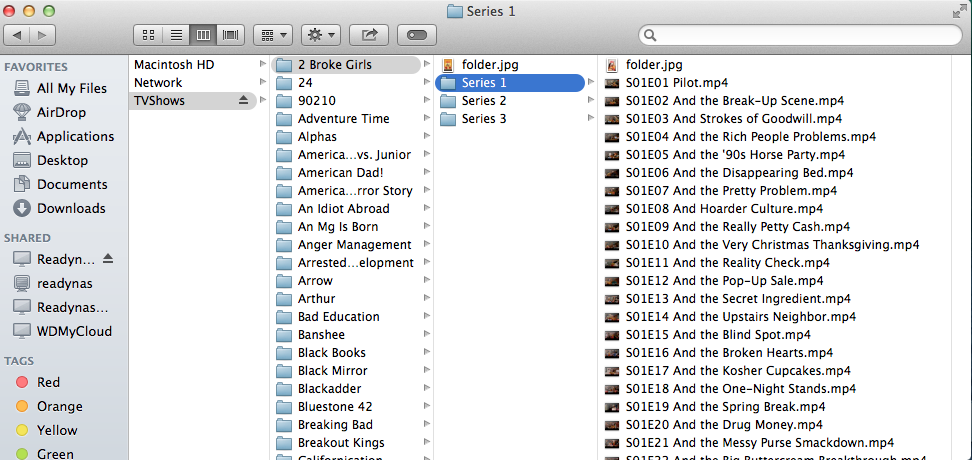972x460 pixels.
Task: Select Readynas… third shared device
Action: click(60, 307)
